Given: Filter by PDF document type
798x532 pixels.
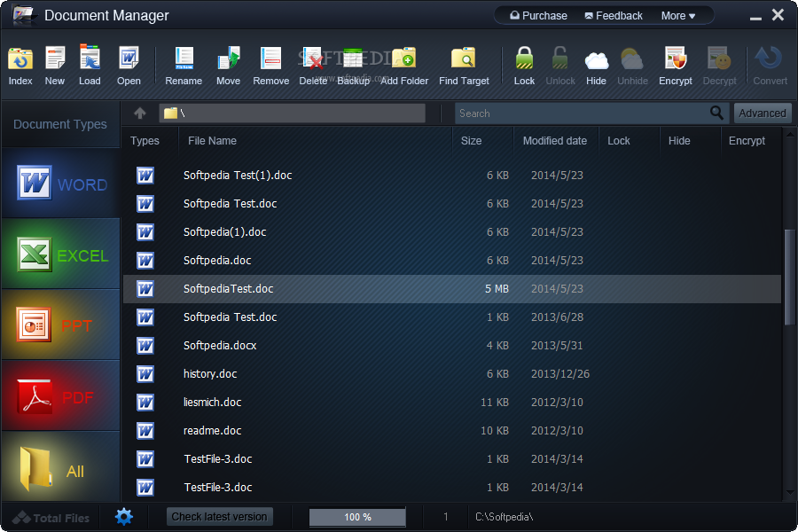Looking at the screenshot, I should coord(60,395).
